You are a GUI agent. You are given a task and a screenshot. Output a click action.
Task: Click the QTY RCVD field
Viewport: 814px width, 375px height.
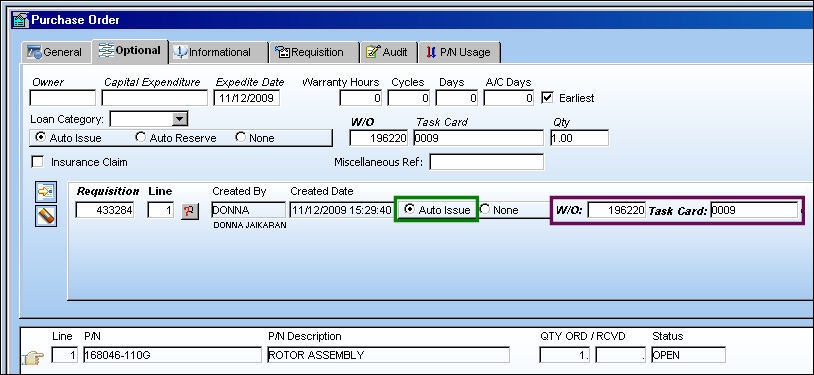[x=621, y=355]
